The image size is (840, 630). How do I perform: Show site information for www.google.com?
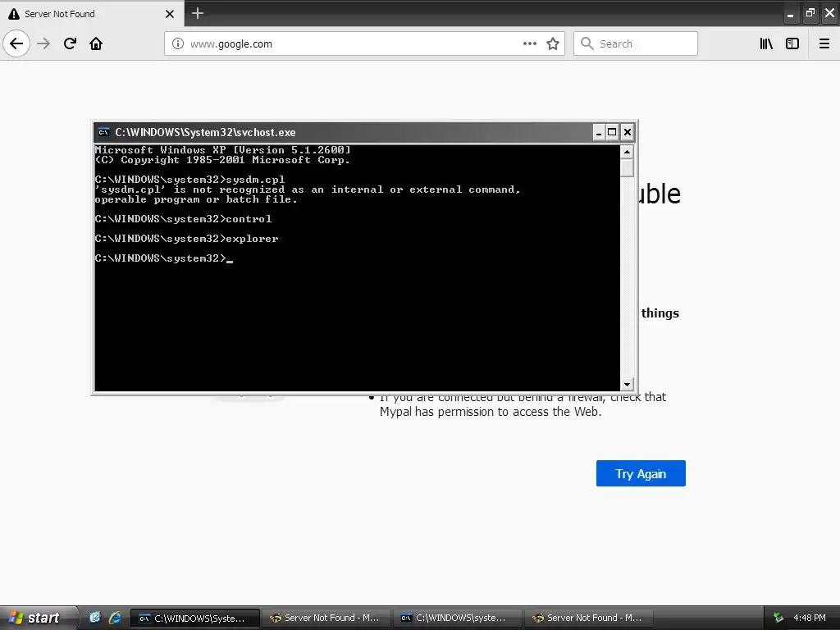[177, 44]
